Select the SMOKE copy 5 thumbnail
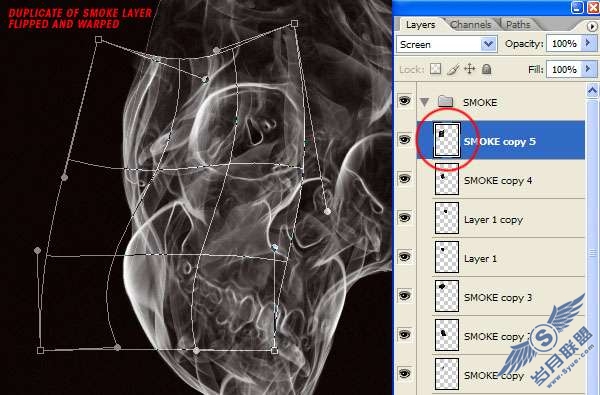600x395 pixels. pyautogui.click(x=447, y=140)
